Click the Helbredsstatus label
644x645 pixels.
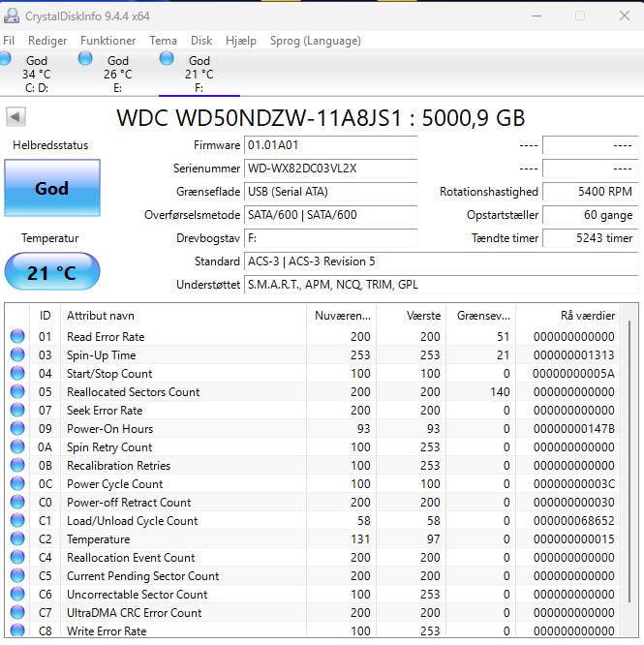tap(50, 145)
